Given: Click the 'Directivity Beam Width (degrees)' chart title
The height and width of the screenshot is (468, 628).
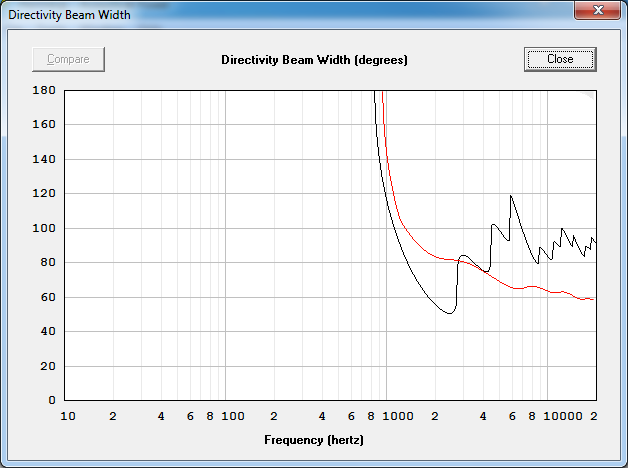Looking at the screenshot, I should tap(314, 60).
